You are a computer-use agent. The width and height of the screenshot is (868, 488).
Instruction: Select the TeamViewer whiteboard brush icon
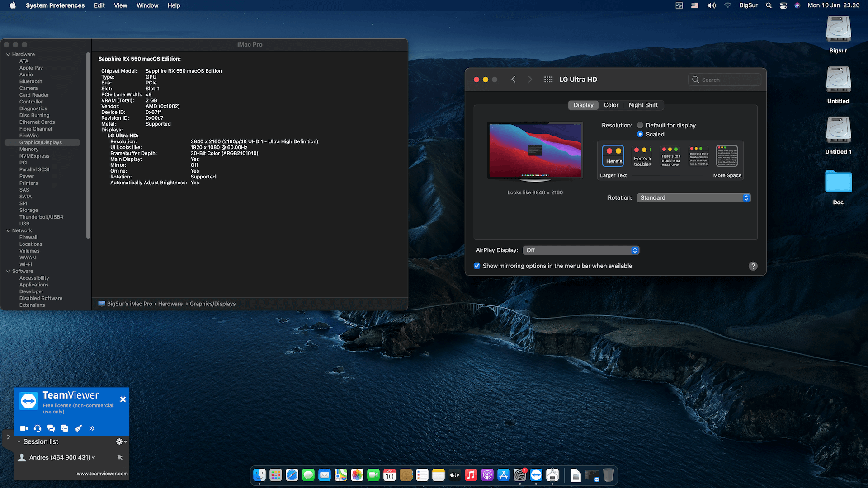(x=78, y=428)
